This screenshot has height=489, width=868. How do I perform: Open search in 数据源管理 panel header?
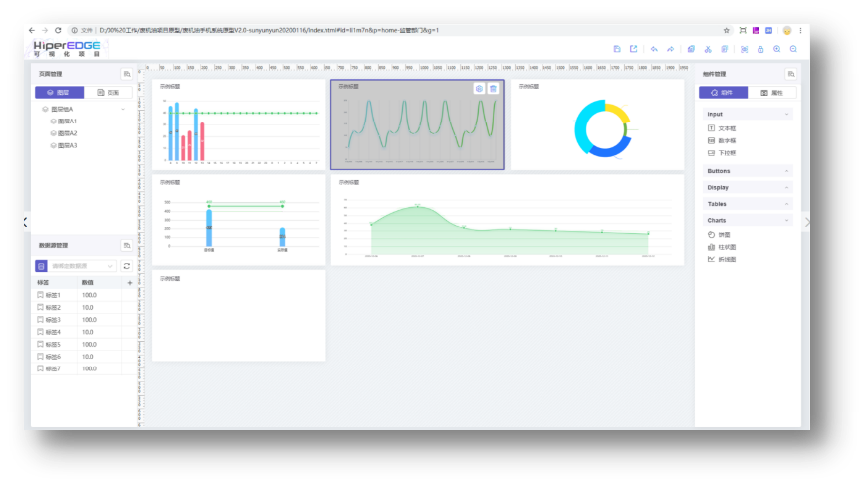pos(127,245)
